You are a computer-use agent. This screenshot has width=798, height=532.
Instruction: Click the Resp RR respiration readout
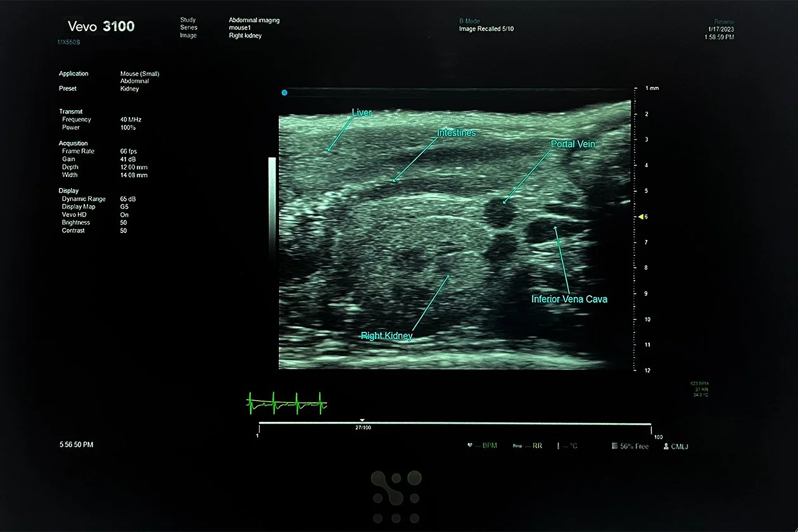click(527, 446)
